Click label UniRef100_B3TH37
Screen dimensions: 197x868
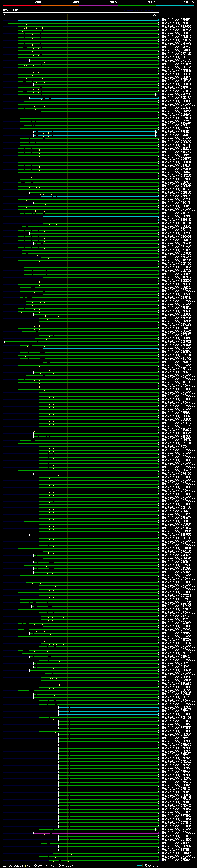(x=176, y=714)
